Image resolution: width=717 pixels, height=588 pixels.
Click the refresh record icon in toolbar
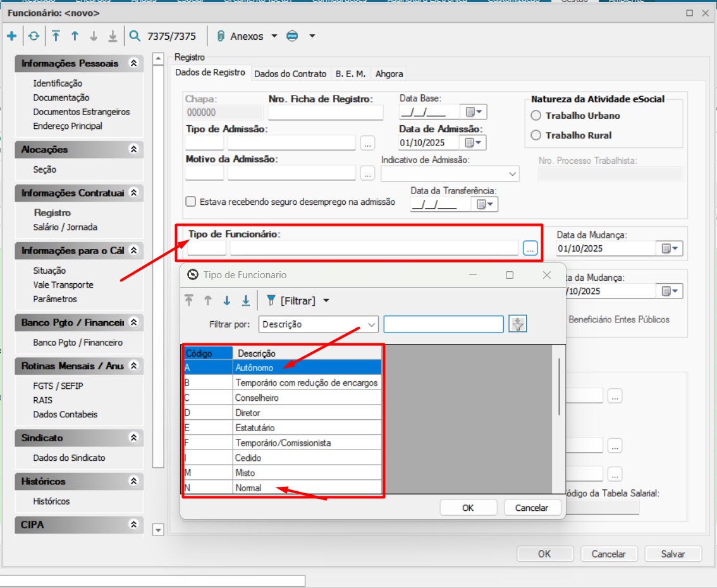34,37
